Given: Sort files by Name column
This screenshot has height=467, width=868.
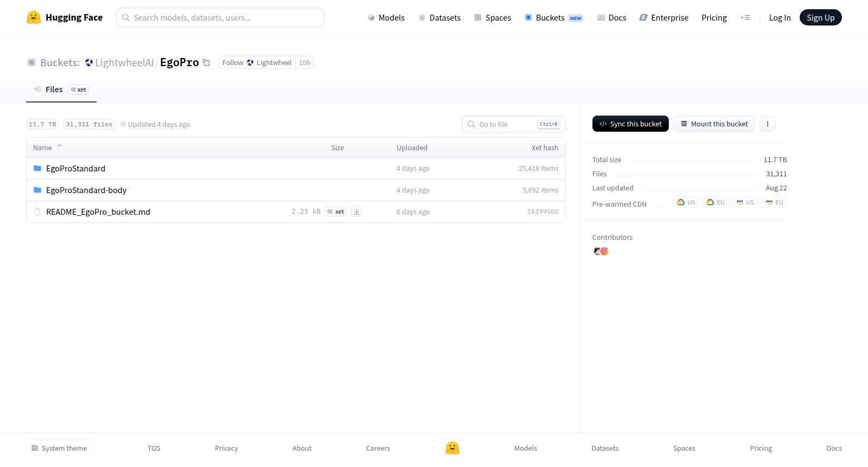Looking at the screenshot, I should pyautogui.click(x=48, y=148).
